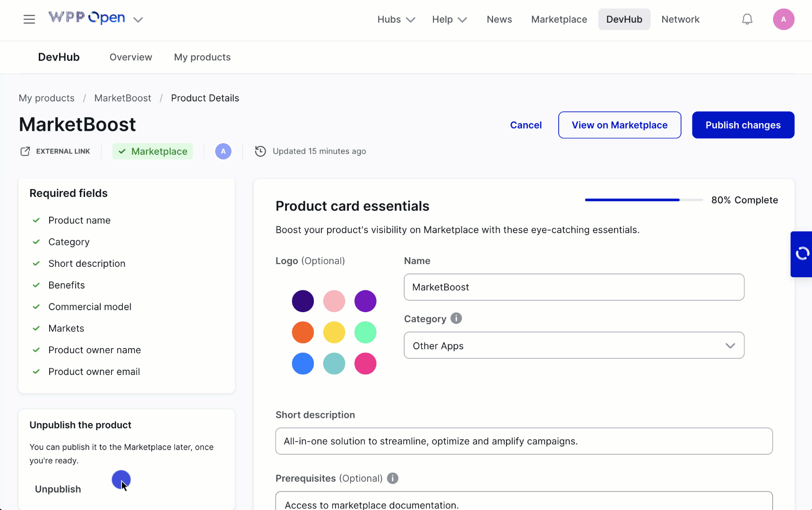Click the update history clock icon
This screenshot has height=510, width=812.
[260, 151]
